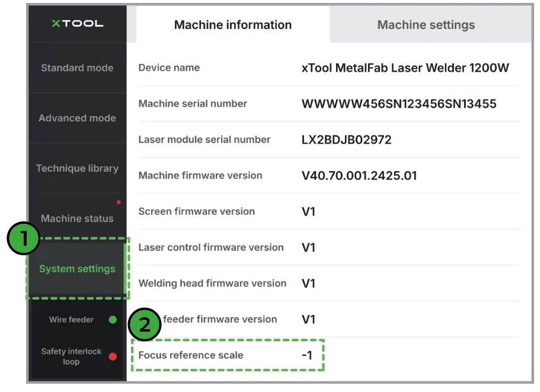The image size is (540, 392).
Task: Click the Safety interlock loop label
Action: pyautogui.click(x=71, y=356)
